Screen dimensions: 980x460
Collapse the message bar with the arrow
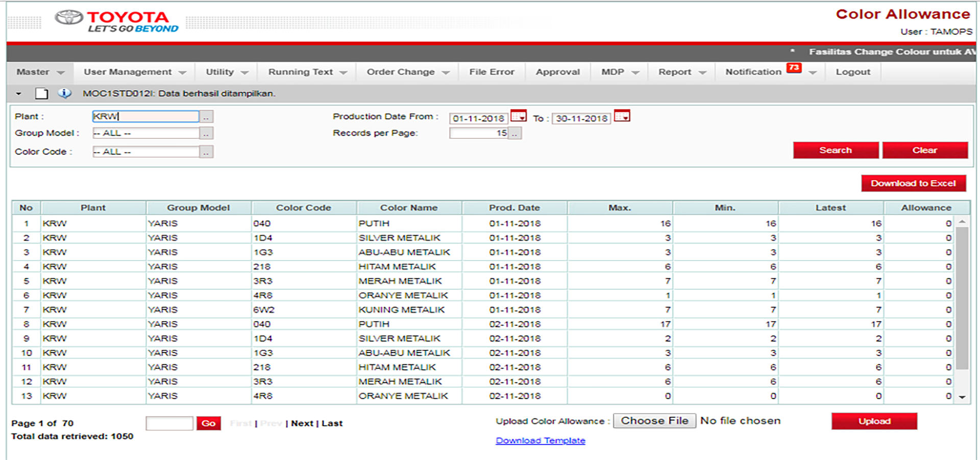(19, 94)
